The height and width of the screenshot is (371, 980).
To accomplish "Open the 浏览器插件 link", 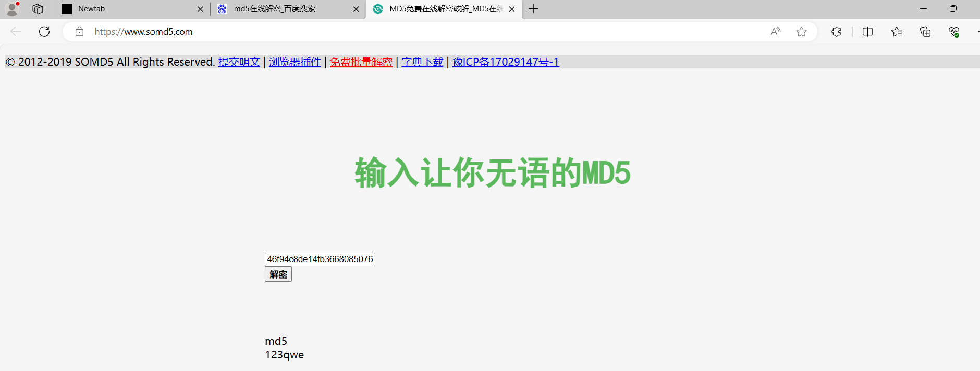I will [295, 62].
